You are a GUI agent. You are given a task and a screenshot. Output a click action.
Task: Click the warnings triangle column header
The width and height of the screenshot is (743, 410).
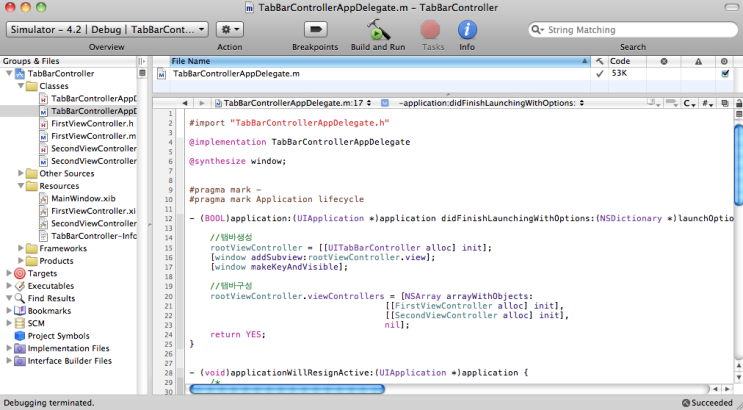coord(698,61)
